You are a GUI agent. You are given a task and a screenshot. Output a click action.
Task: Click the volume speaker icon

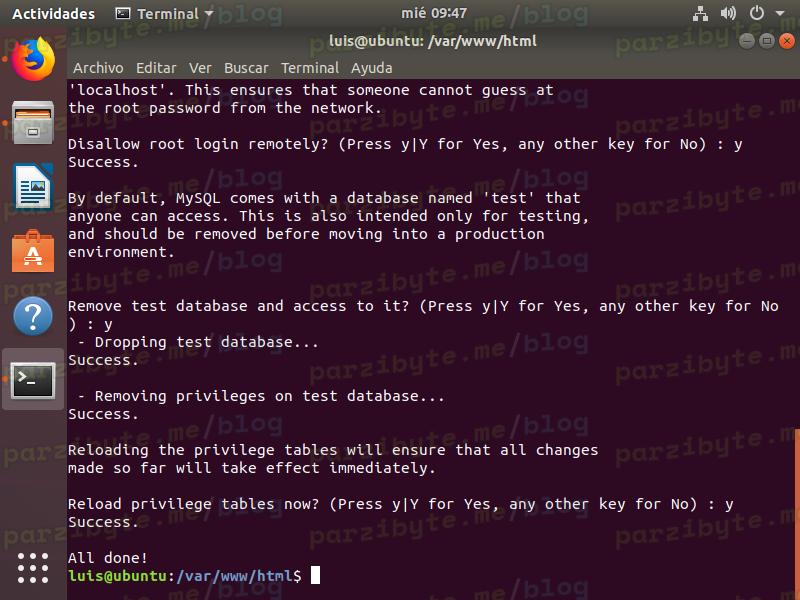tap(728, 14)
